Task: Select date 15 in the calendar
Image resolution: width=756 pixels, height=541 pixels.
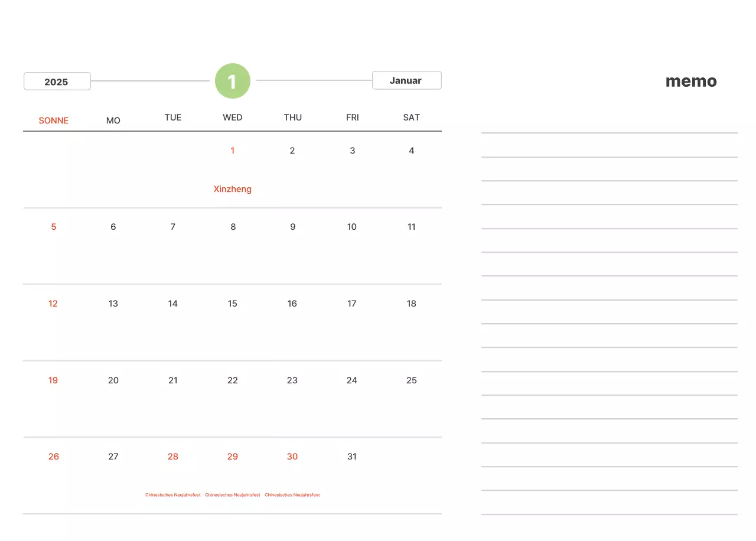Action: [x=233, y=304]
